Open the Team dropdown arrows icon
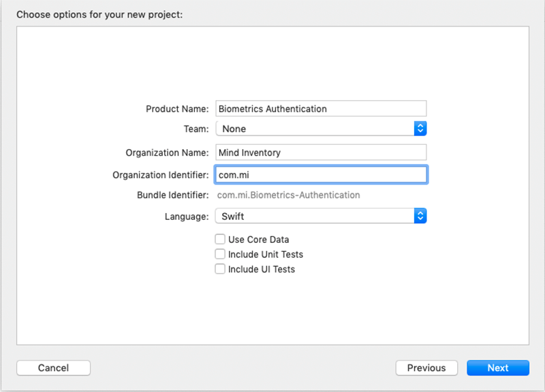The width and height of the screenshot is (545, 392). [421, 128]
